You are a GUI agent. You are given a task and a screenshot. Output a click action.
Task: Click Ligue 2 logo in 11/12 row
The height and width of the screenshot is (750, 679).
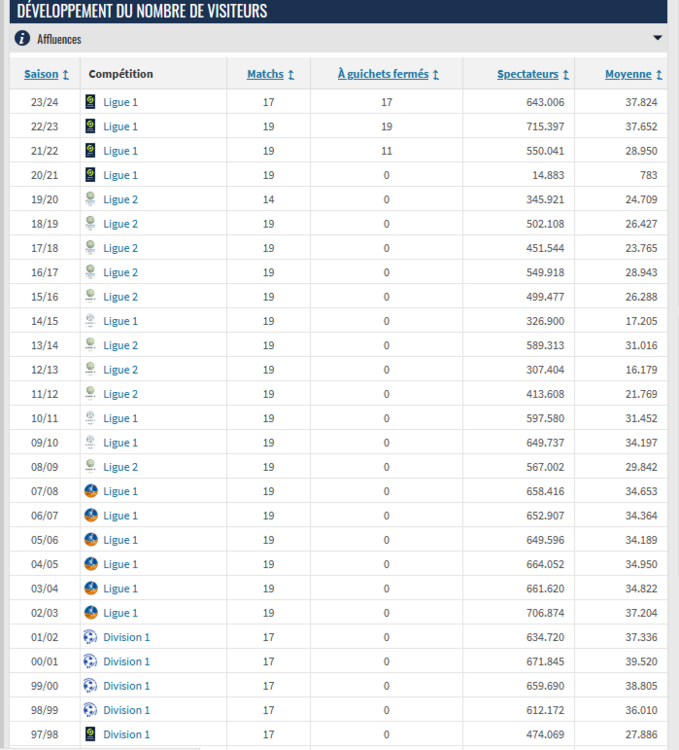[90, 394]
